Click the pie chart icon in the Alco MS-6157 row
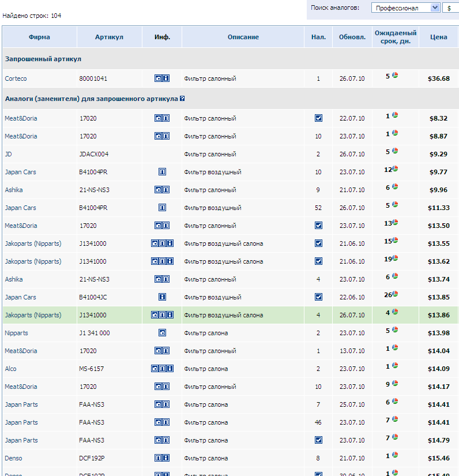This screenshot has height=476, width=459. 395,365
